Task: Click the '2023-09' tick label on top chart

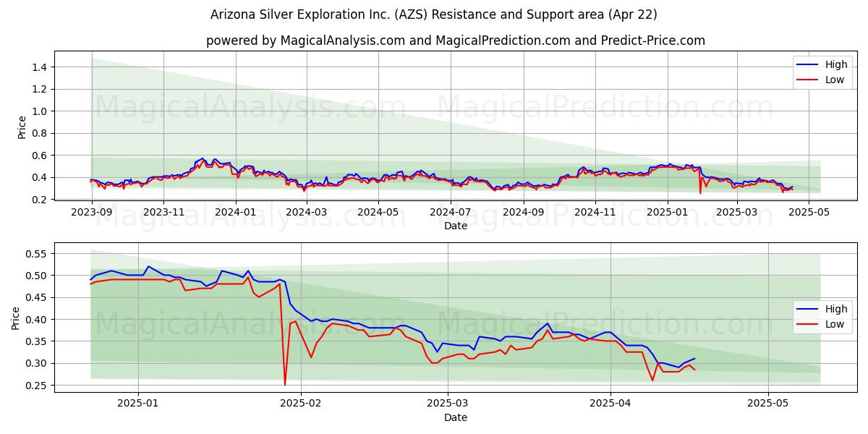Action: tap(91, 212)
